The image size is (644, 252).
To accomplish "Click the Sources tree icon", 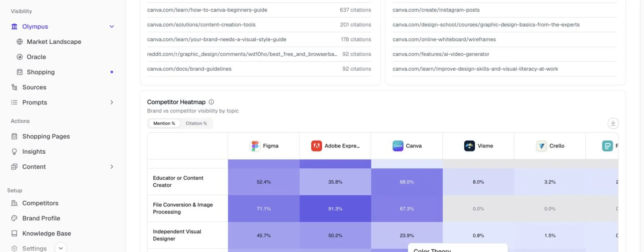I will (14, 87).
